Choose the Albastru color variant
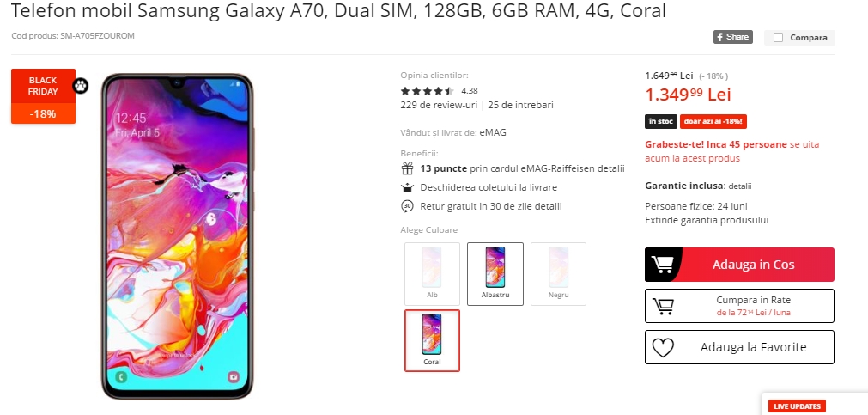The height and width of the screenshot is (415, 868). (x=495, y=274)
